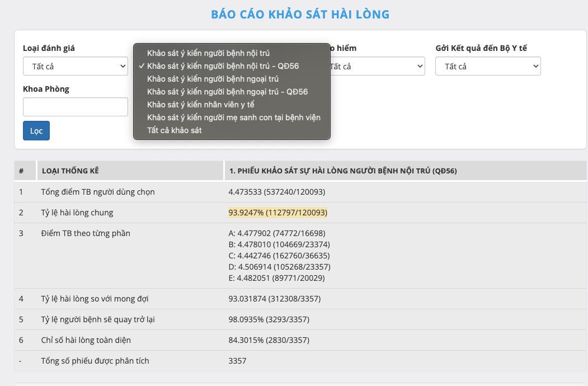Click the '#' column header
588x386 pixels.
21,171
